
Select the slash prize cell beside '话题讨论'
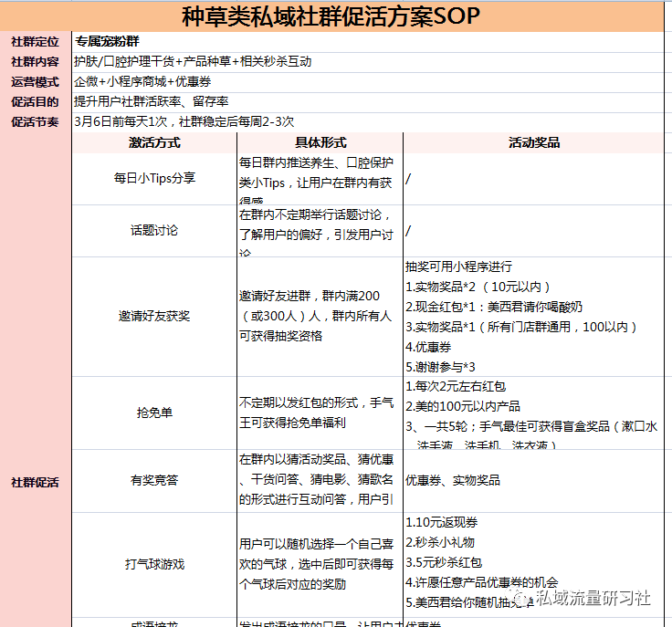(x=533, y=231)
